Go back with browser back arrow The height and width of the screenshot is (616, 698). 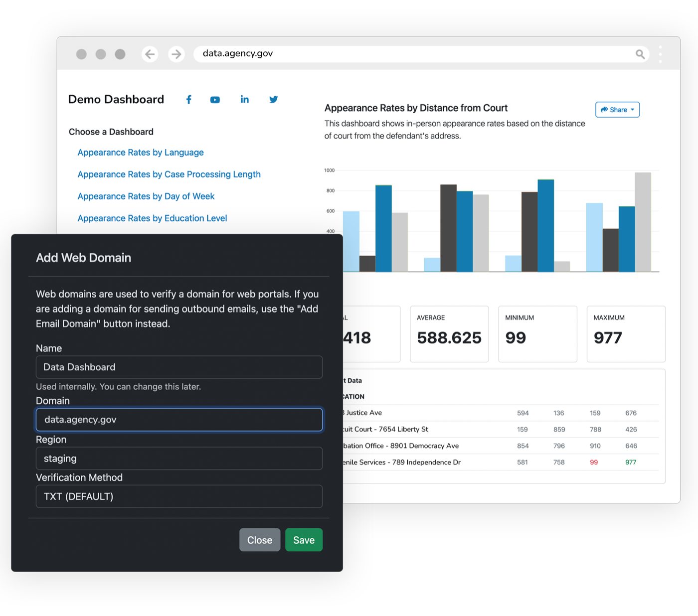point(150,54)
